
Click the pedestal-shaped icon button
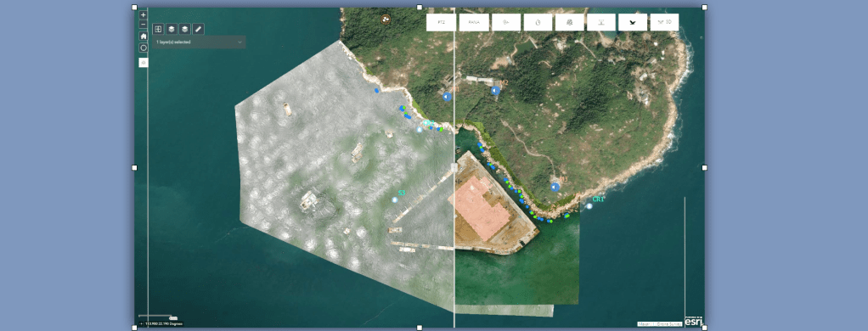point(601,22)
